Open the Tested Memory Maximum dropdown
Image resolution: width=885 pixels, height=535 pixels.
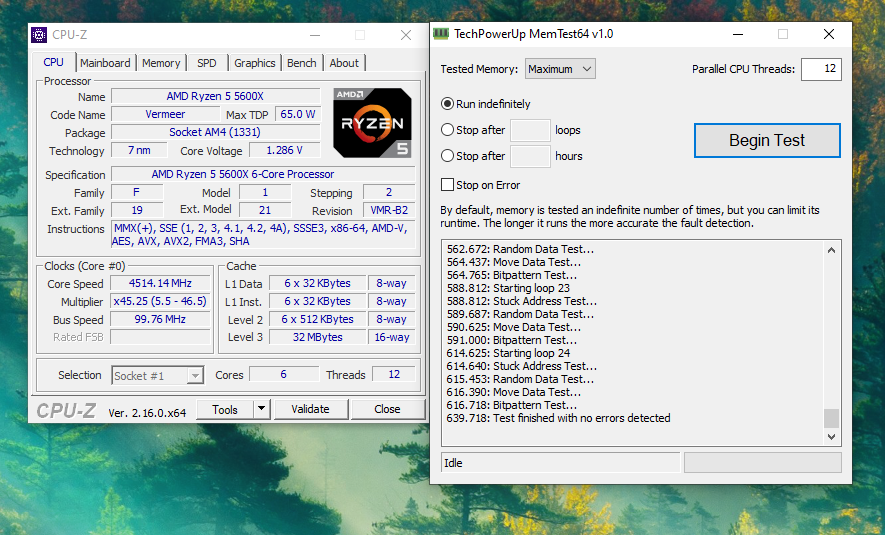560,69
